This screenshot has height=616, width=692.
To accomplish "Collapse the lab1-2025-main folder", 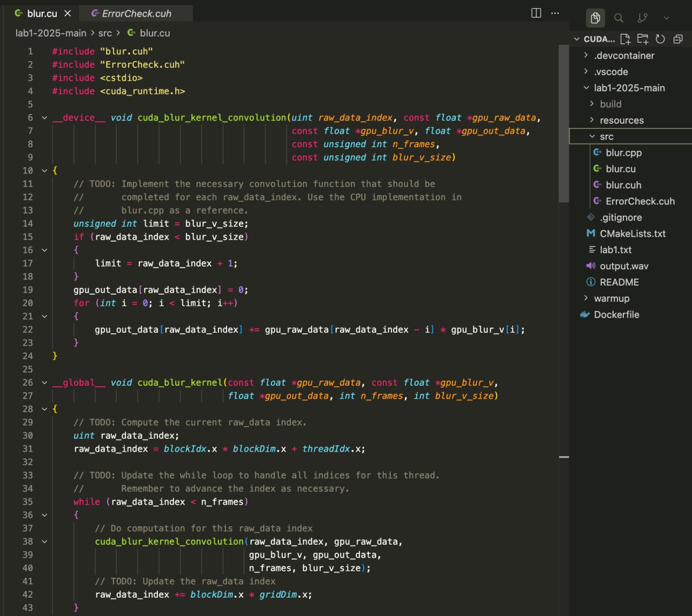I will (630, 88).
